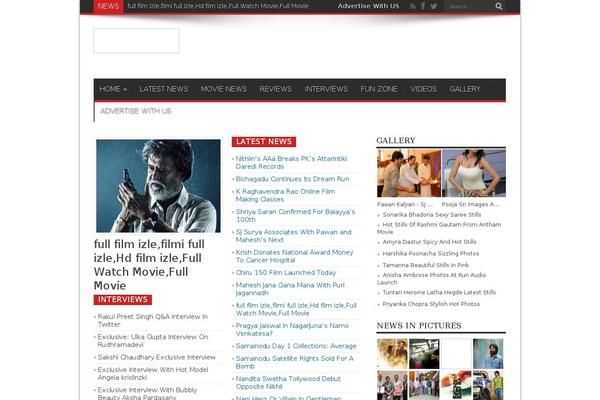Click the NEWS IN PICTURES heading
The width and height of the screenshot is (600, 400).
click(419, 326)
